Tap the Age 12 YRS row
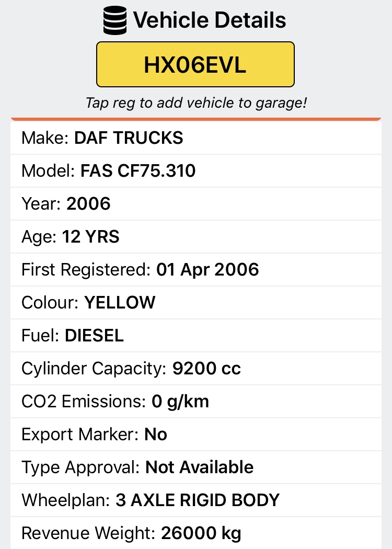The image size is (392, 549). [x=196, y=237]
